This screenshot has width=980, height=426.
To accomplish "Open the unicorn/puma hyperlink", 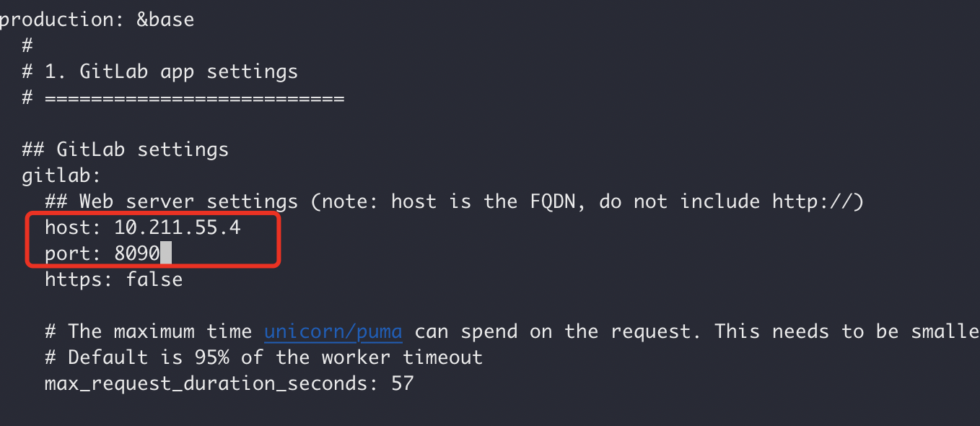I will [x=333, y=331].
